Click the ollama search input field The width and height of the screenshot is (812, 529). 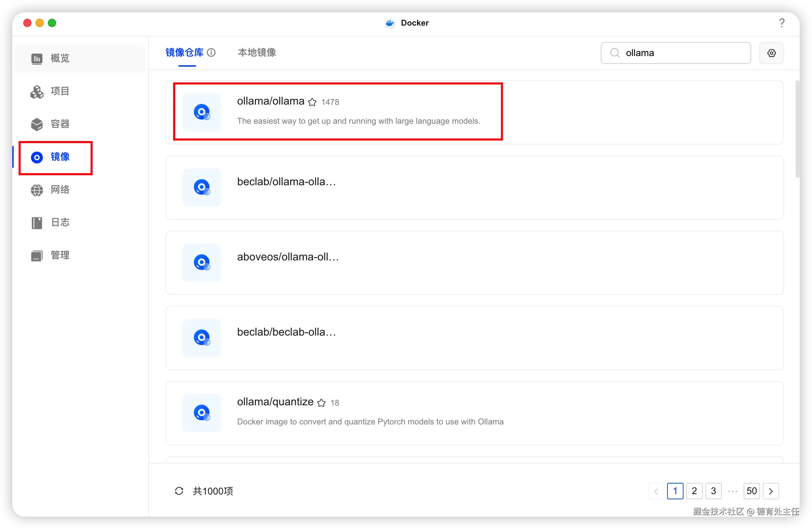(x=676, y=53)
